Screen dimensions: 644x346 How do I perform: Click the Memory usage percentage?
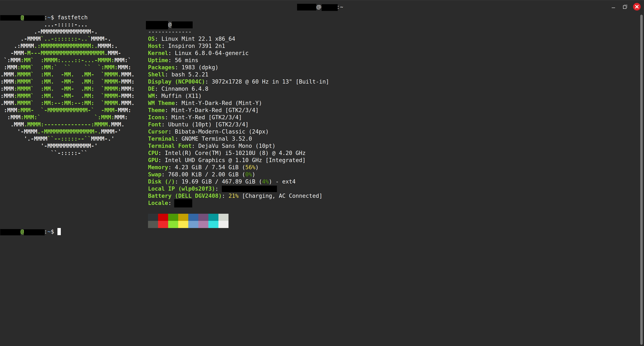251,167
